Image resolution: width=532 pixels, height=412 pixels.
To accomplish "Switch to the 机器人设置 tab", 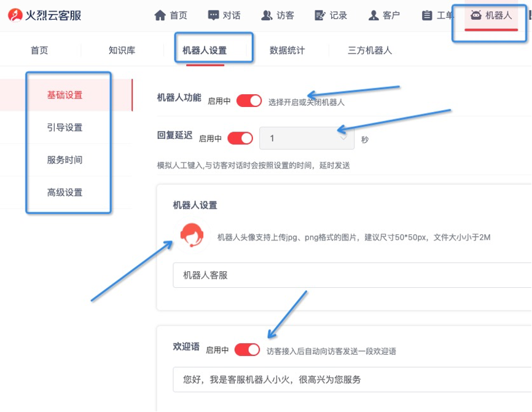I will point(205,50).
